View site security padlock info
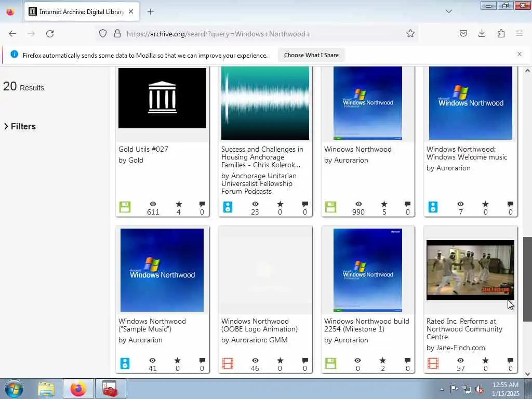 coord(117,33)
